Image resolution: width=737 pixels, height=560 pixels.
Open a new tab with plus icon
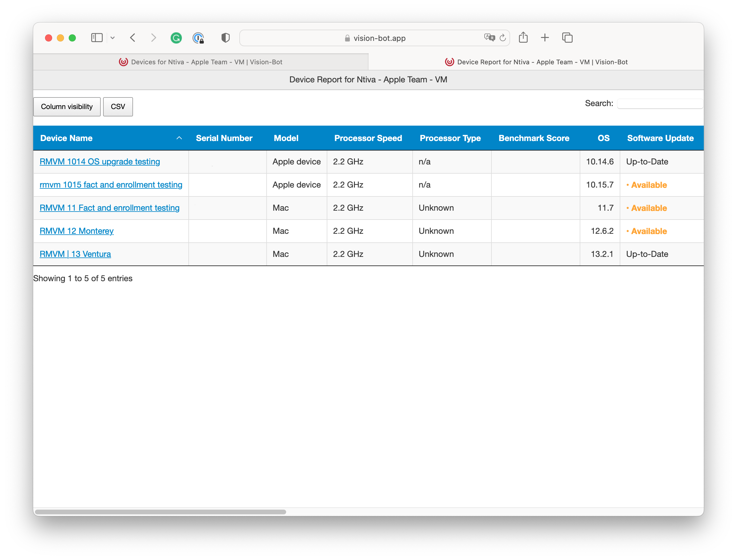tap(545, 38)
